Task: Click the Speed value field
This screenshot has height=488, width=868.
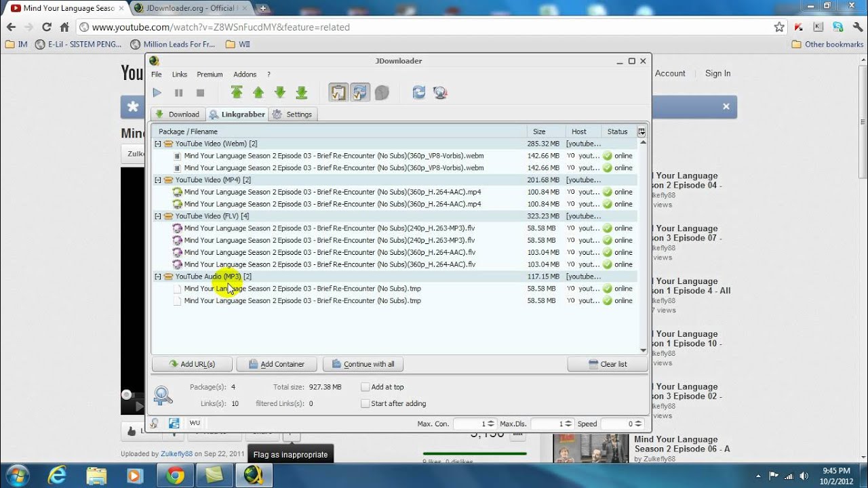Action: (x=618, y=424)
